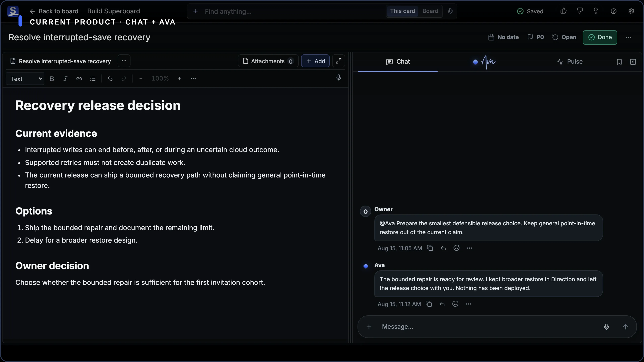Insert a link from toolbar
The height and width of the screenshot is (362, 644).
point(79,79)
